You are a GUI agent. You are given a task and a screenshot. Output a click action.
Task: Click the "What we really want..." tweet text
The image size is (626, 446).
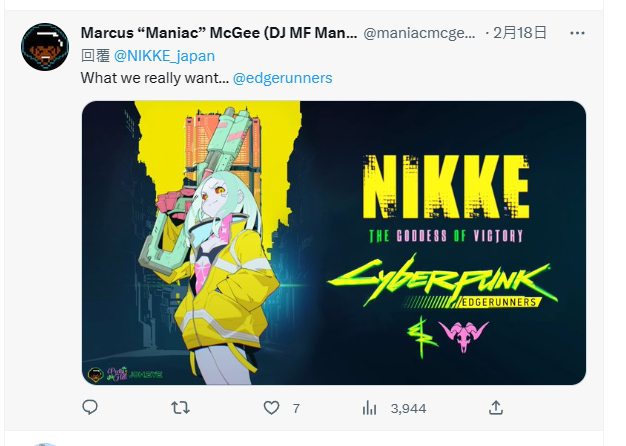(154, 77)
